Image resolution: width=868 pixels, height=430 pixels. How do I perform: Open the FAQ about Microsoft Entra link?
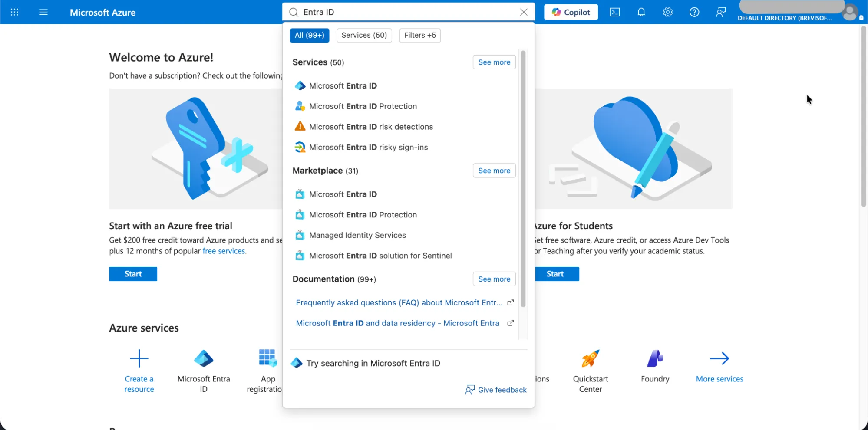pos(399,302)
